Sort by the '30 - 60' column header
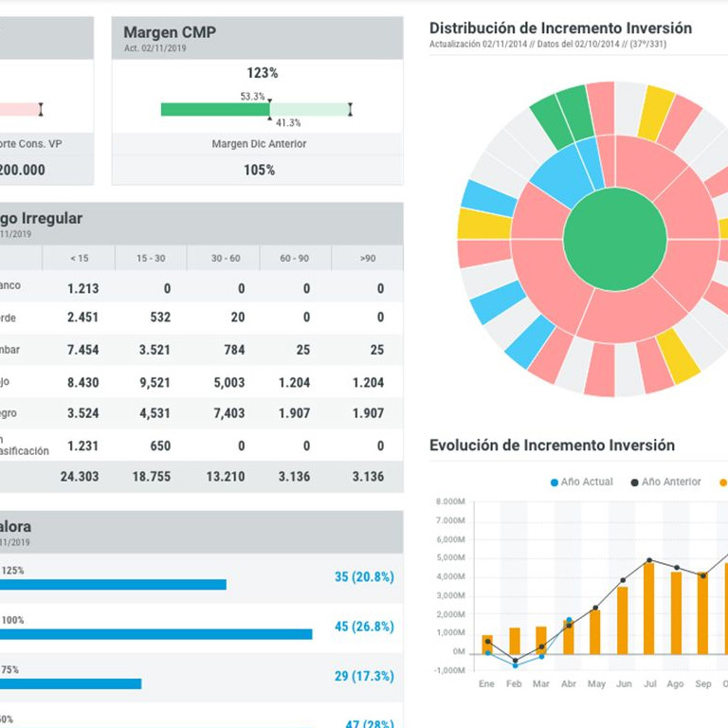Viewport: 728px width, 728px height. pos(226,259)
